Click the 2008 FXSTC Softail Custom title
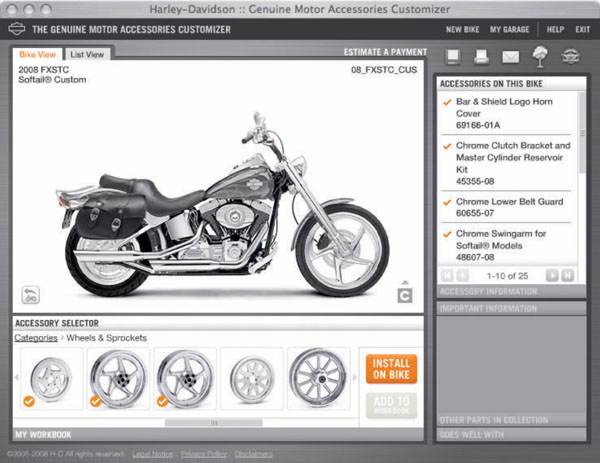 52,75
